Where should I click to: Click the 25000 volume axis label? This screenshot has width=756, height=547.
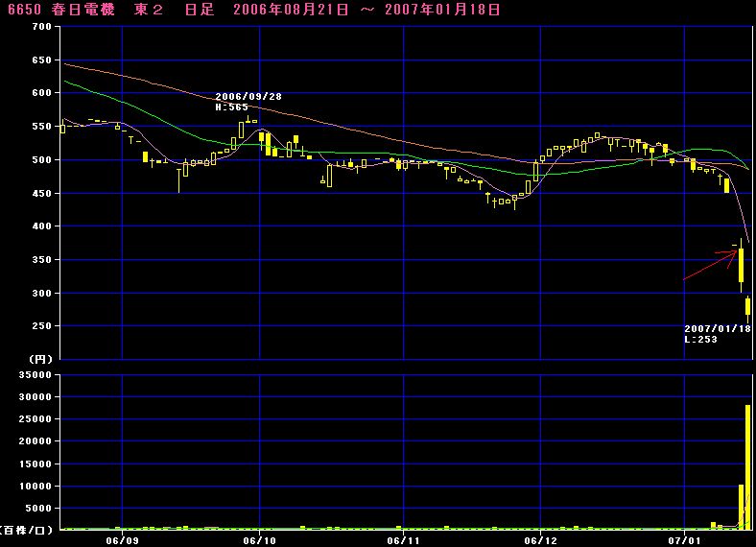pyautogui.click(x=35, y=418)
